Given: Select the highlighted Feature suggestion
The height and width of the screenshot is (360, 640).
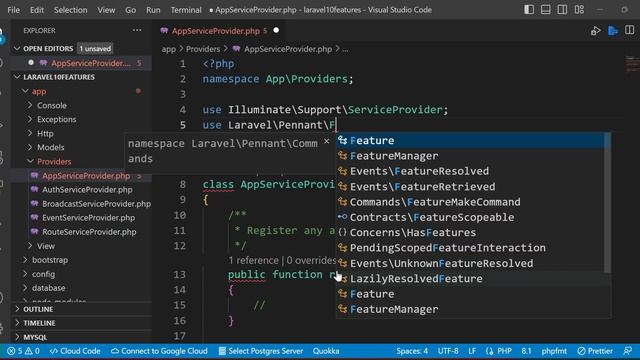Looking at the screenshot, I should pyautogui.click(x=471, y=140).
